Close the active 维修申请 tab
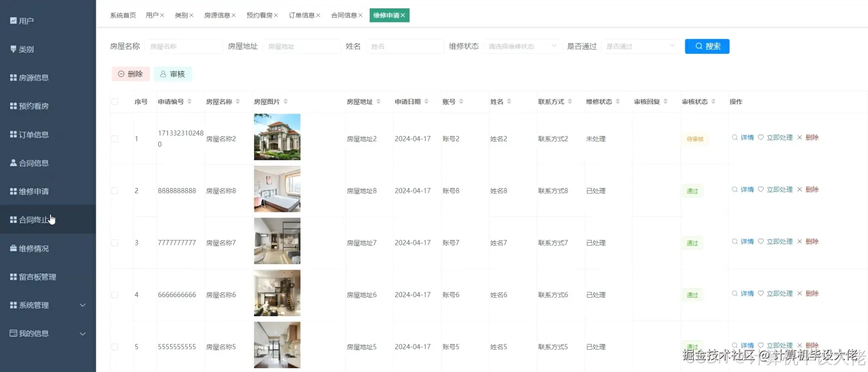The height and width of the screenshot is (372, 868). click(403, 16)
